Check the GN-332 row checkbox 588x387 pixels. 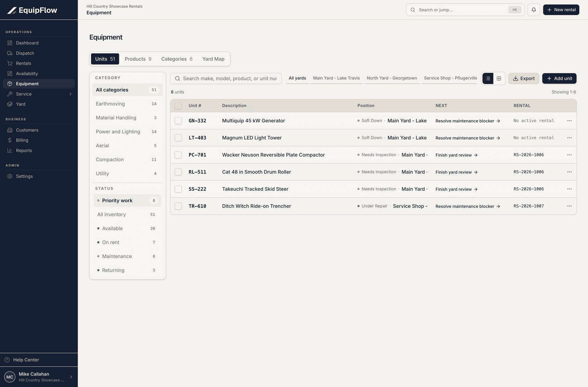[178, 121]
